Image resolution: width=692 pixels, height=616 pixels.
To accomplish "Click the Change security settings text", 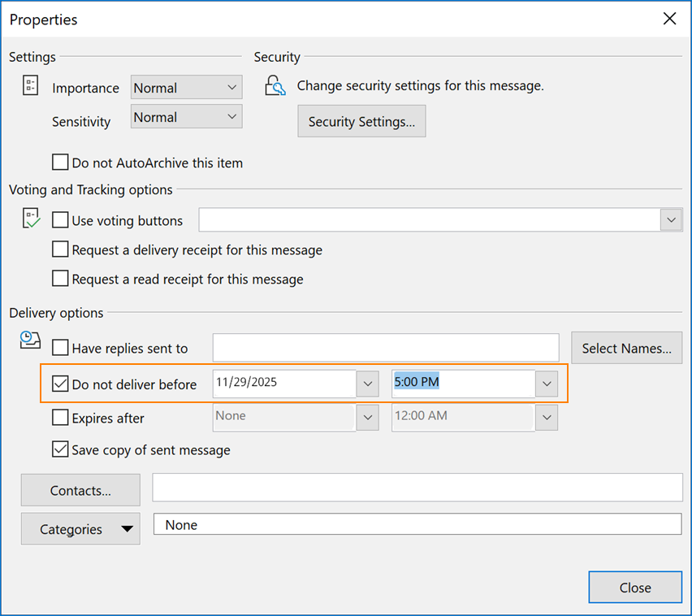I will (x=420, y=85).
